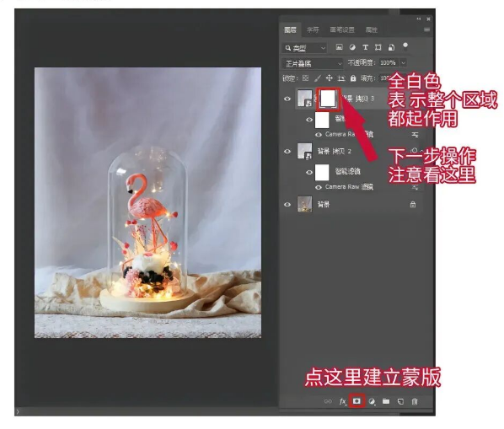Open the 正片叠底 blend mode dropdown

313,63
